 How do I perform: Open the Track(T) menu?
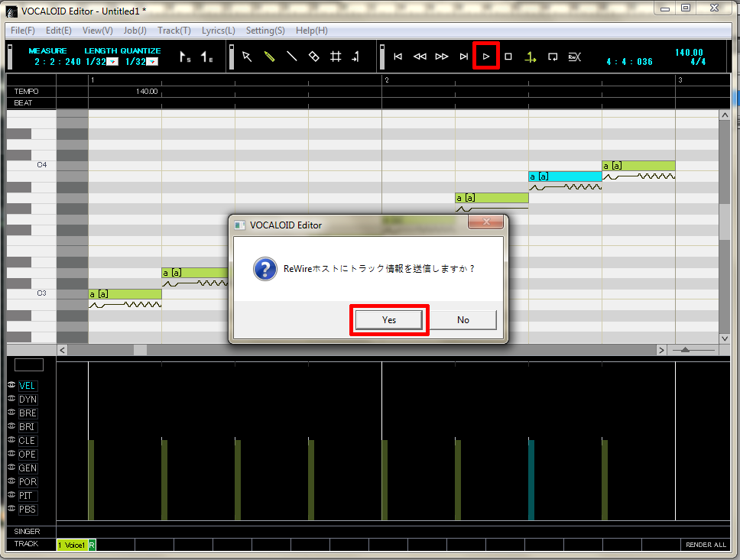174,31
